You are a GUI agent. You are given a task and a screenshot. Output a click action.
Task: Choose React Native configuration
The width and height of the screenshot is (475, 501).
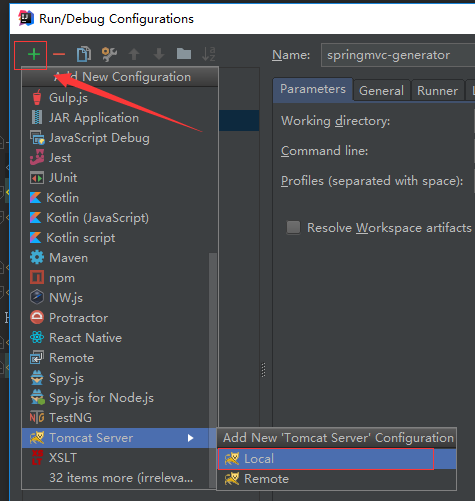pyautogui.click(x=115, y=338)
